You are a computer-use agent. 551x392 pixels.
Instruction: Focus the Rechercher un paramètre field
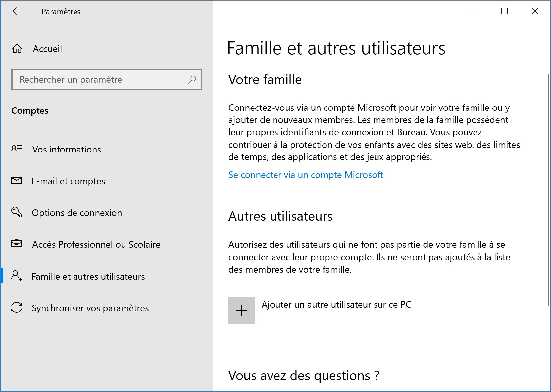point(107,80)
